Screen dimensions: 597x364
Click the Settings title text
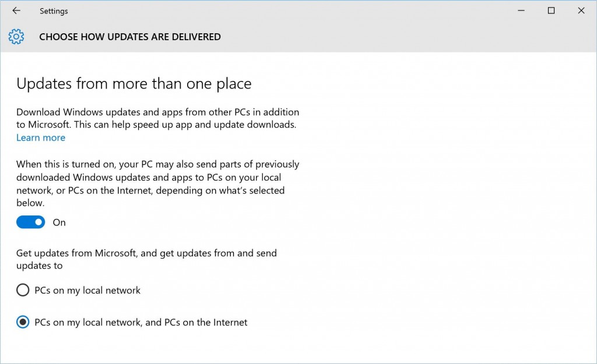tap(53, 10)
